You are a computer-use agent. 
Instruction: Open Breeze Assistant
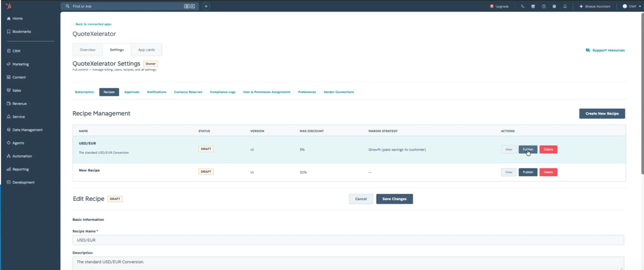click(x=595, y=6)
